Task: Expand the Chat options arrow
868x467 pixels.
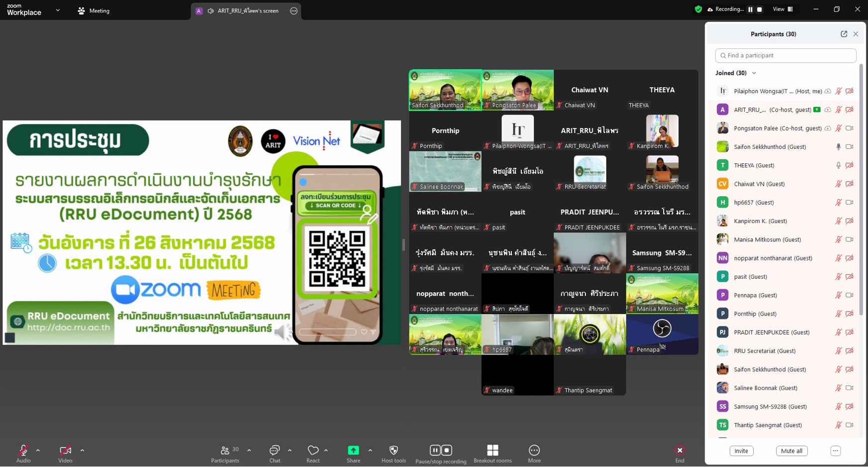Action: [x=289, y=450]
